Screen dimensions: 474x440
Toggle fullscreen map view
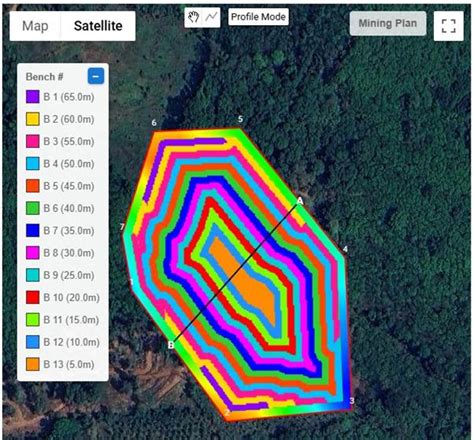(x=448, y=26)
